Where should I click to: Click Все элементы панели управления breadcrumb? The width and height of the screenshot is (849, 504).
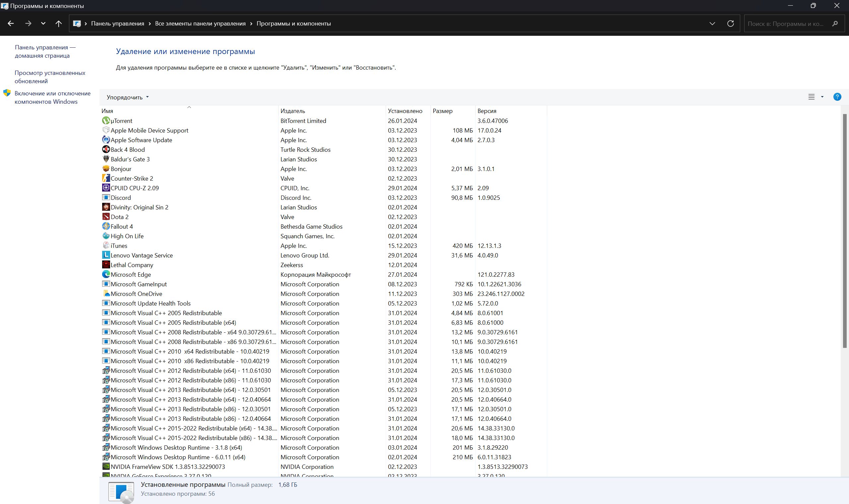coord(200,24)
